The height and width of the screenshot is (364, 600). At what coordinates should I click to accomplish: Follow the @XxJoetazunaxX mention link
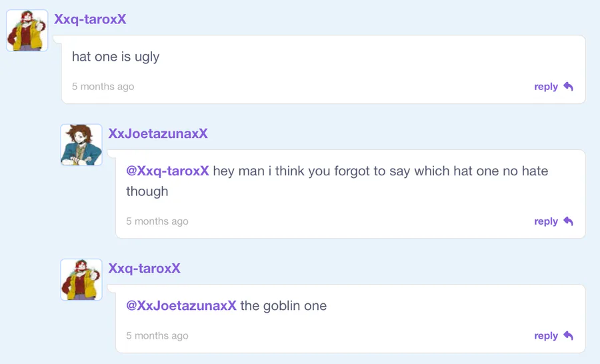coord(181,305)
